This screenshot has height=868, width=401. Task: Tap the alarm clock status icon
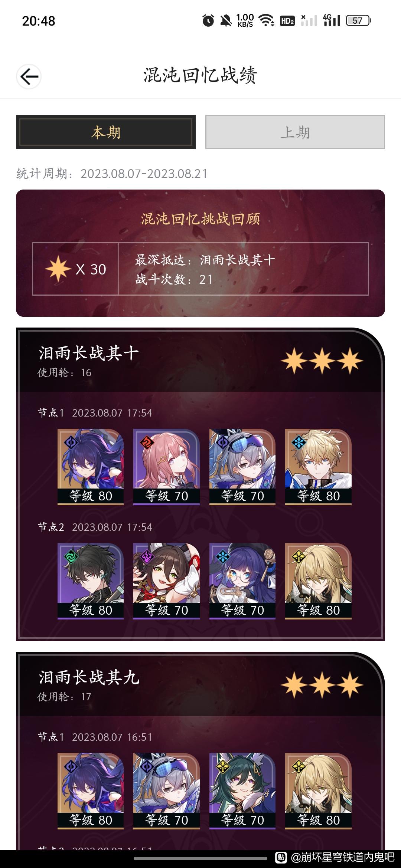(x=208, y=20)
